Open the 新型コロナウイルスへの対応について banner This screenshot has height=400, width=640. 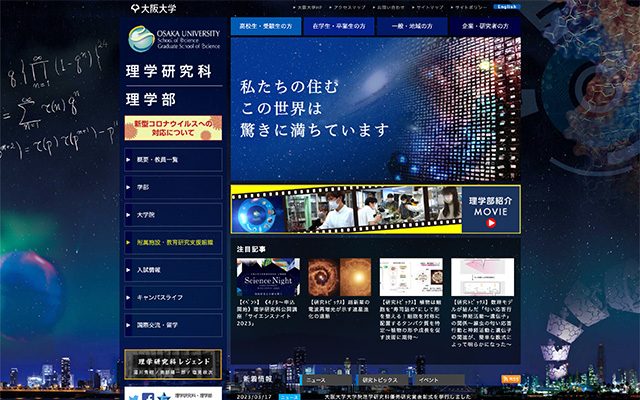click(x=173, y=128)
